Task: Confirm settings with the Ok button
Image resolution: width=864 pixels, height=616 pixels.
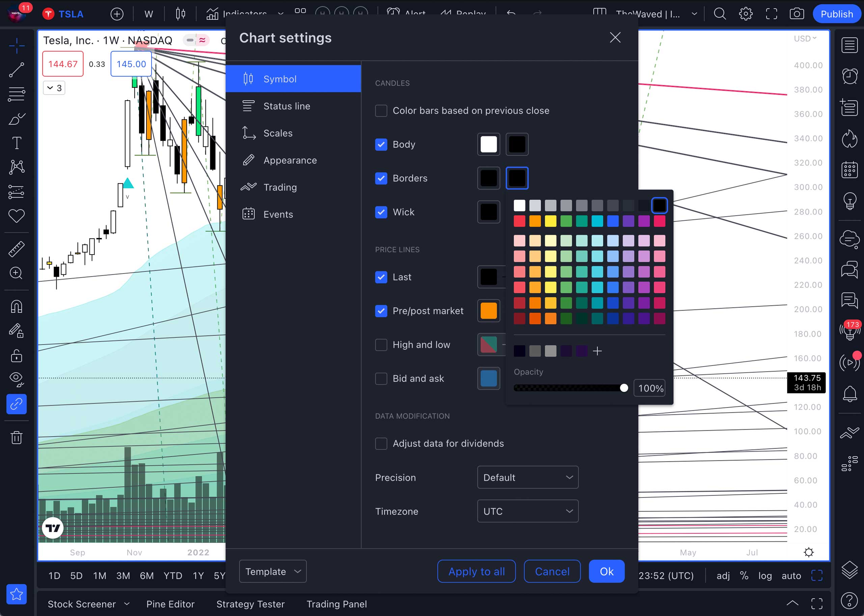Action: click(606, 571)
